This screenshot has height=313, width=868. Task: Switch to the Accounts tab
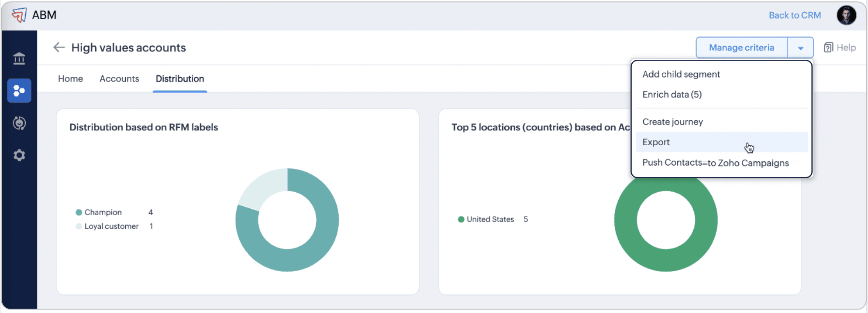pos(119,79)
